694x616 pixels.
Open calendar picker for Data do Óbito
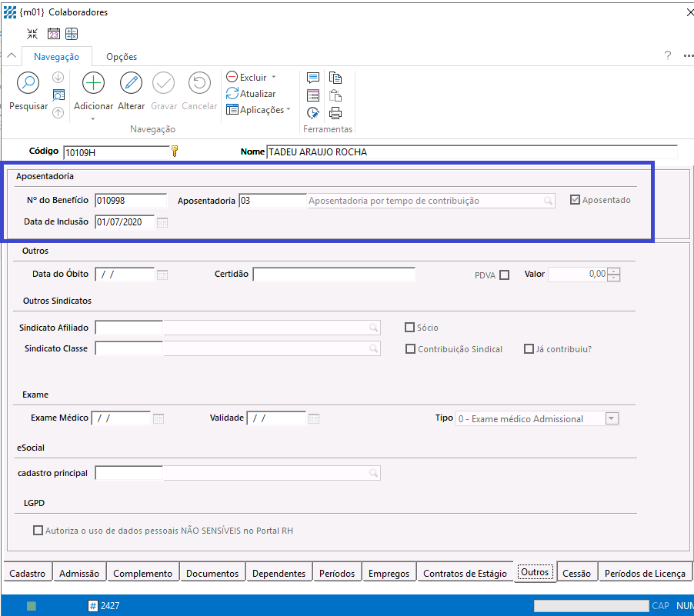point(162,275)
